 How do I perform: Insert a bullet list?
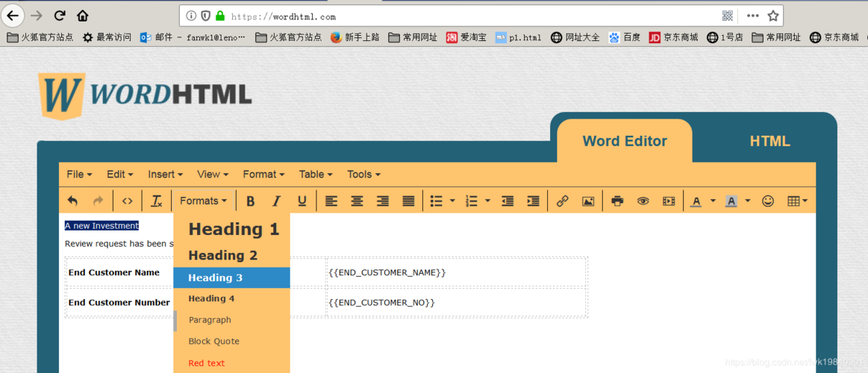click(x=436, y=201)
